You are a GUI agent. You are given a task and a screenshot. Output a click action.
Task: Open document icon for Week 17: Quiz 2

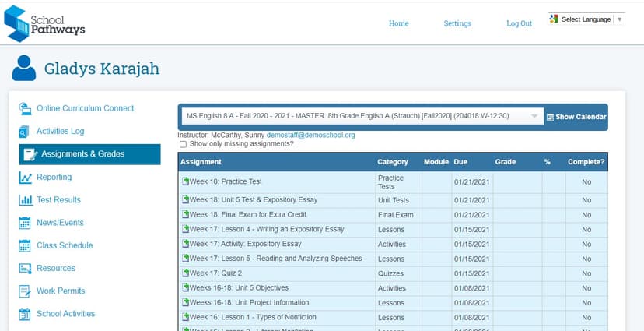point(185,273)
